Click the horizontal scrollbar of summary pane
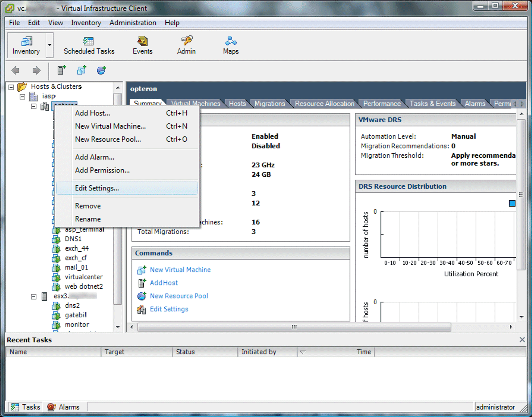 point(294,327)
